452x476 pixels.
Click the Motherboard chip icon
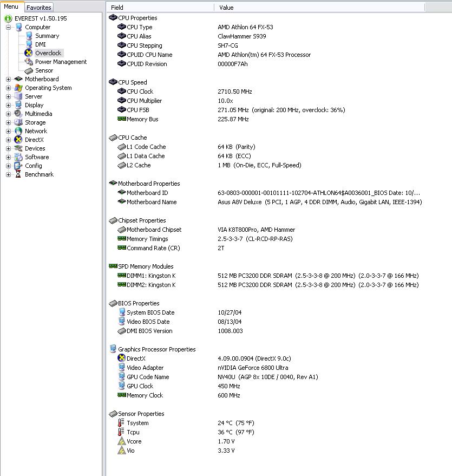[x=18, y=79]
